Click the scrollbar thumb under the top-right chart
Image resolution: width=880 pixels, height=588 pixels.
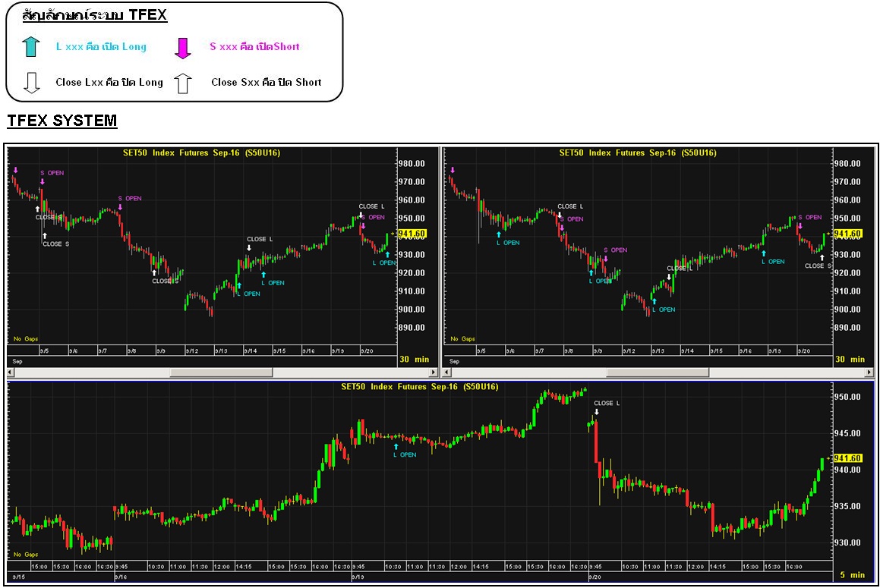pyautogui.click(x=657, y=373)
